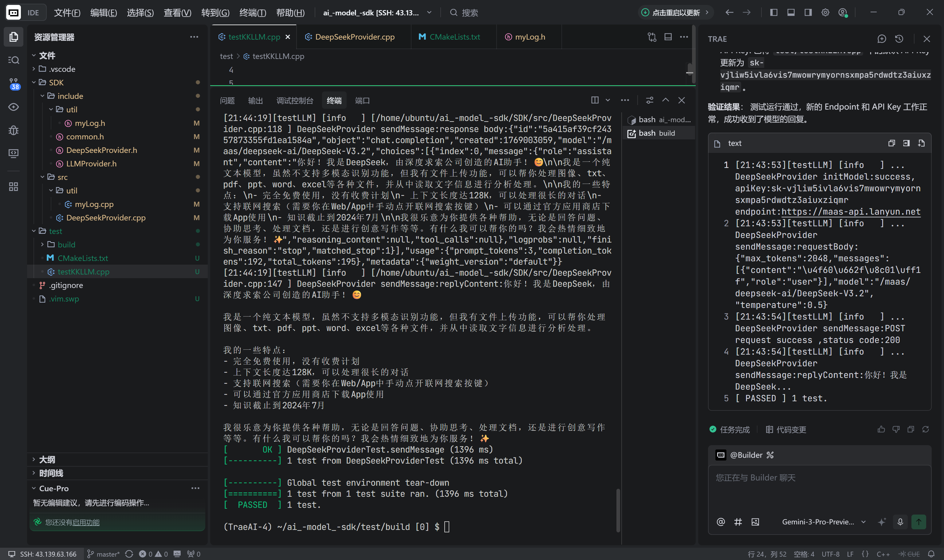Open the 终端(T) menu
This screenshot has height=560, width=944.
coord(253,13)
